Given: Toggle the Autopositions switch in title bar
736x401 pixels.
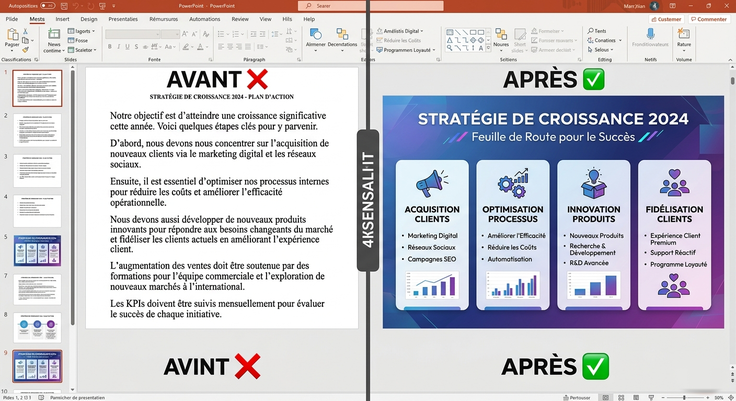Looking at the screenshot, I should pyautogui.click(x=48, y=6).
